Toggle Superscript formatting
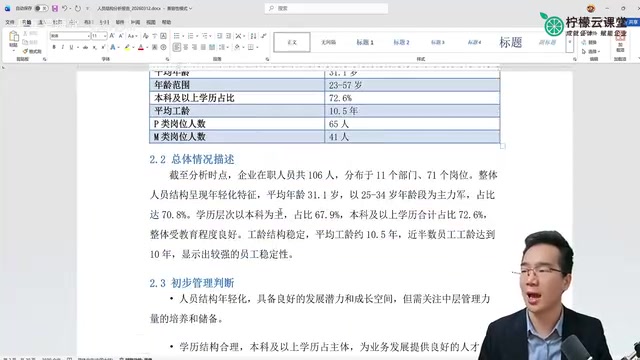The width and height of the screenshot is (640, 360). (103, 47)
